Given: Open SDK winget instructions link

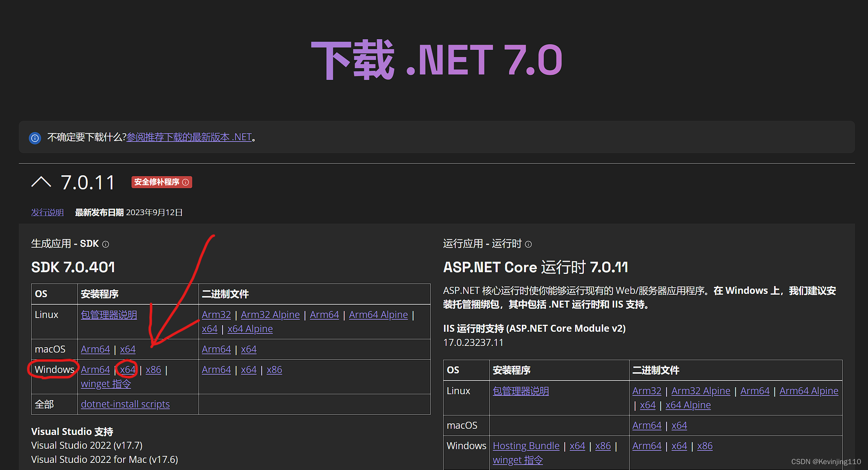Looking at the screenshot, I should pos(106,384).
